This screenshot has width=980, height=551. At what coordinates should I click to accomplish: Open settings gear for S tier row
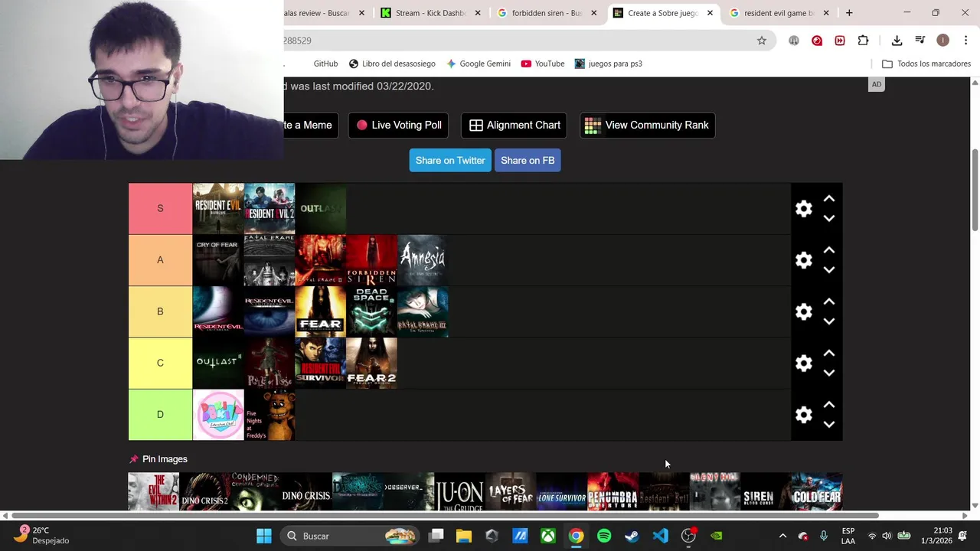tap(803, 209)
